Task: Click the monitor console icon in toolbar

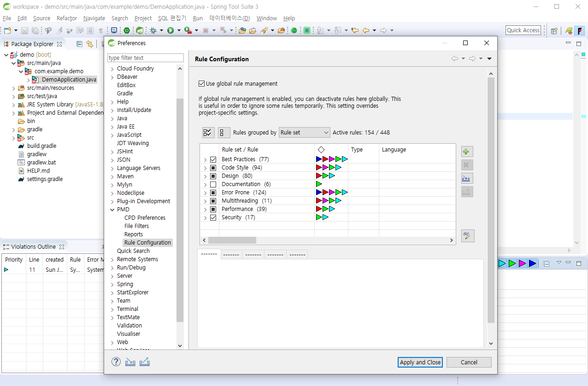Action: point(114,30)
